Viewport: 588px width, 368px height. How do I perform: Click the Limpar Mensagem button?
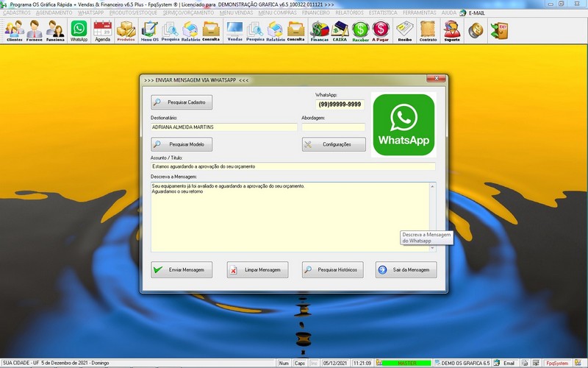click(258, 269)
